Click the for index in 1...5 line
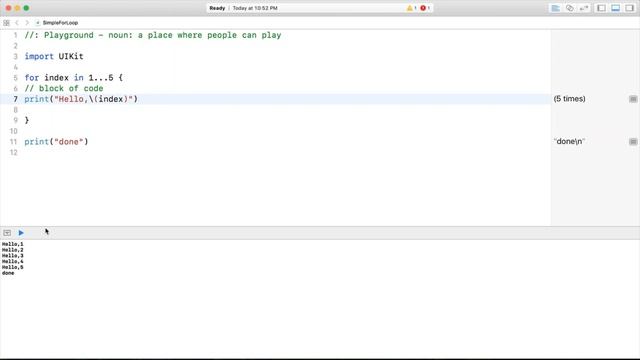This screenshot has width=640, height=360. click(73, 78)
